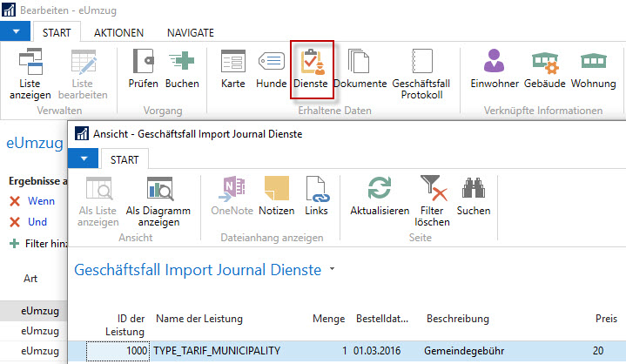
Task: Switch to the AKTIONEN ribbon tab
Action: 118,33
